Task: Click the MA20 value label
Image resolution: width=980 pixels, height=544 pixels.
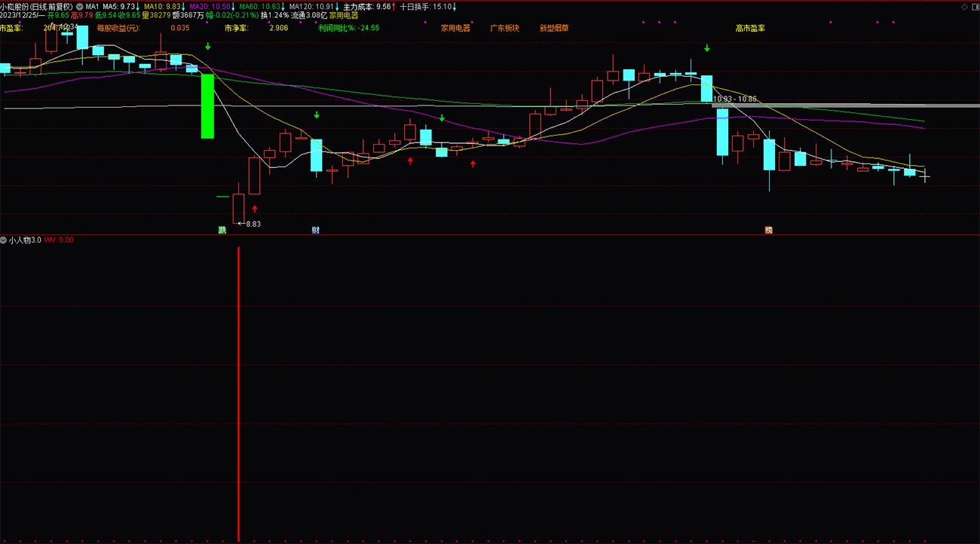Action: tap(210, 6)
